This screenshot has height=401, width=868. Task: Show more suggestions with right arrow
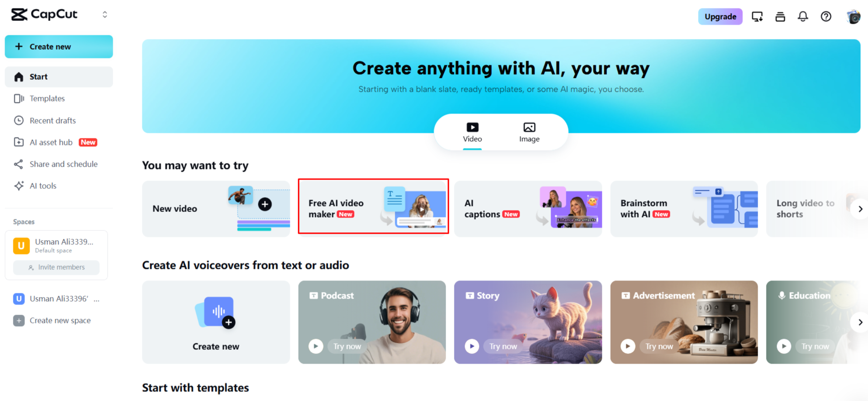point(860,209)
